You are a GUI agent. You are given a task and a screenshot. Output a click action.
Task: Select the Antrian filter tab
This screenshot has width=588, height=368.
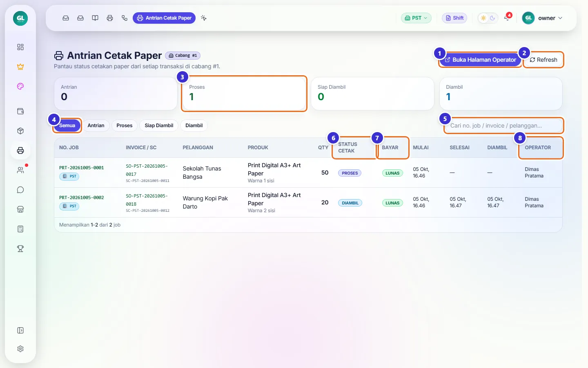coord(96,126)
